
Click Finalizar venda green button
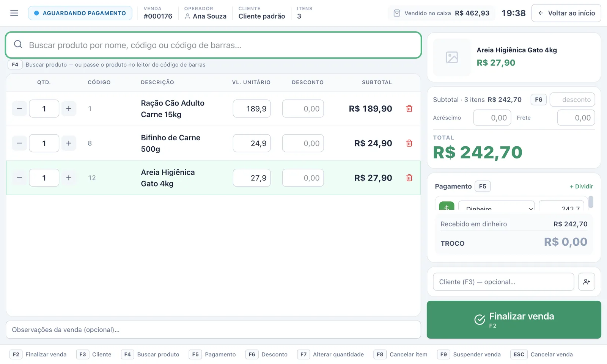coord(514,320)
